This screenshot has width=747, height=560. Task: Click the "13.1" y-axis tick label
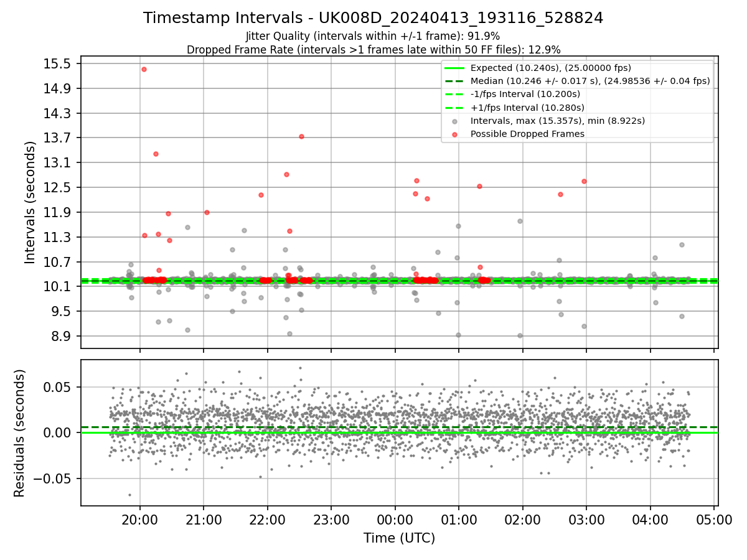tap(58, 162)
